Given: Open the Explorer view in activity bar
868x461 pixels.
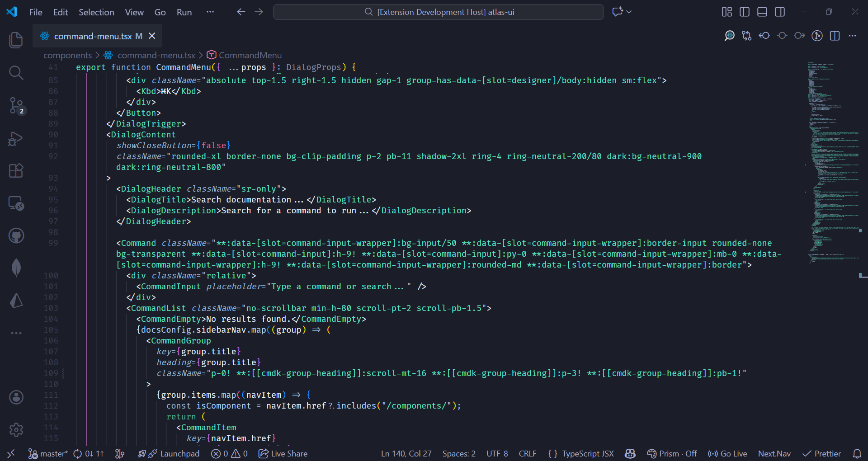Looking at the screenshot, I should coord(16,40).
